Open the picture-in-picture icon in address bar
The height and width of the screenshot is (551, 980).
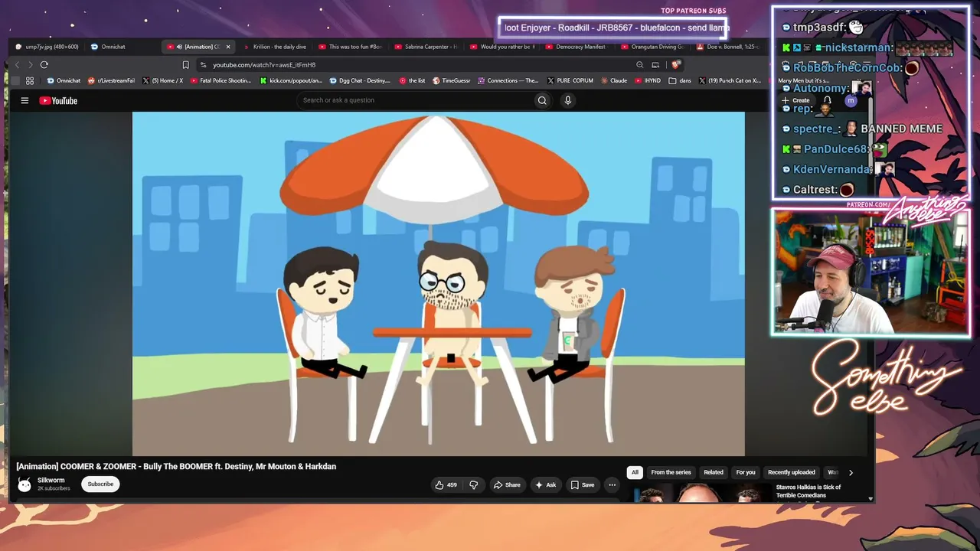tap(655, 65)
